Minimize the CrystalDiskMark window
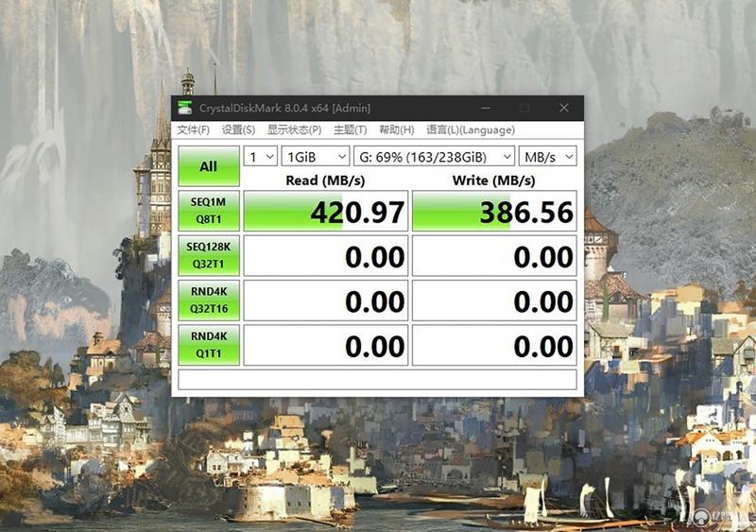 tap(486, 108)
